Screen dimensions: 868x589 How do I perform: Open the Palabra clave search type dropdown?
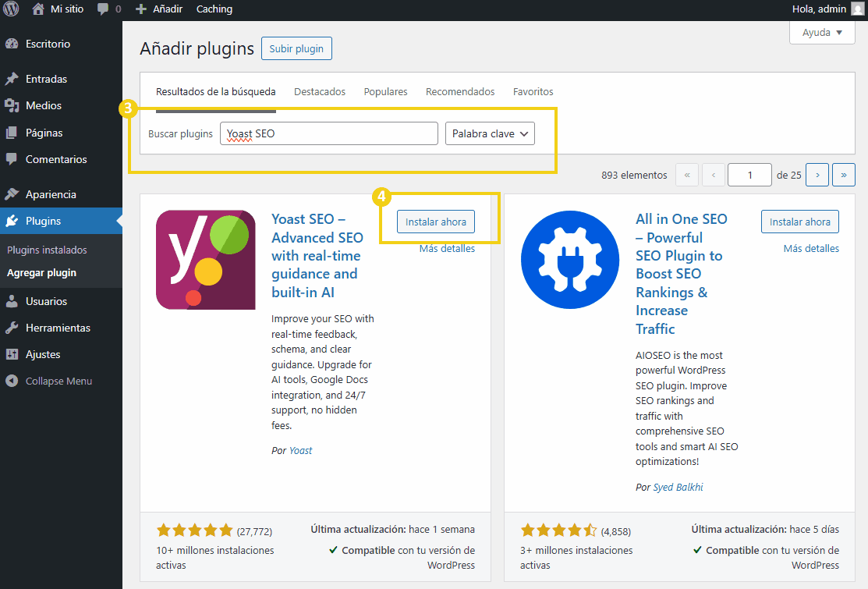[x=490, y=133]
